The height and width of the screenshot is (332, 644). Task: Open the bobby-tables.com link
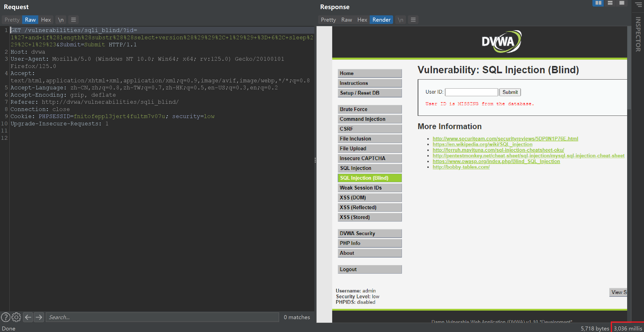click(x=461, y=167)
